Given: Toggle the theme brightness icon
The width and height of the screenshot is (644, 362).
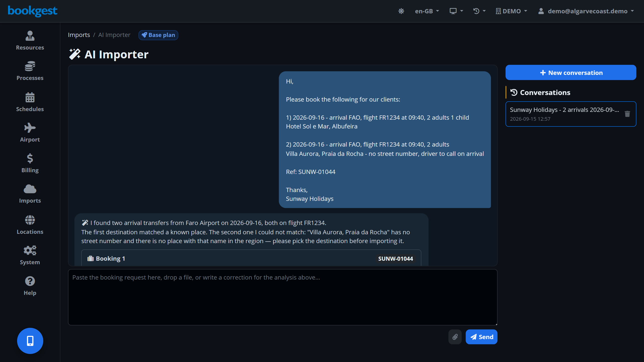Looking at the screenshot, I should click(401, 11).
